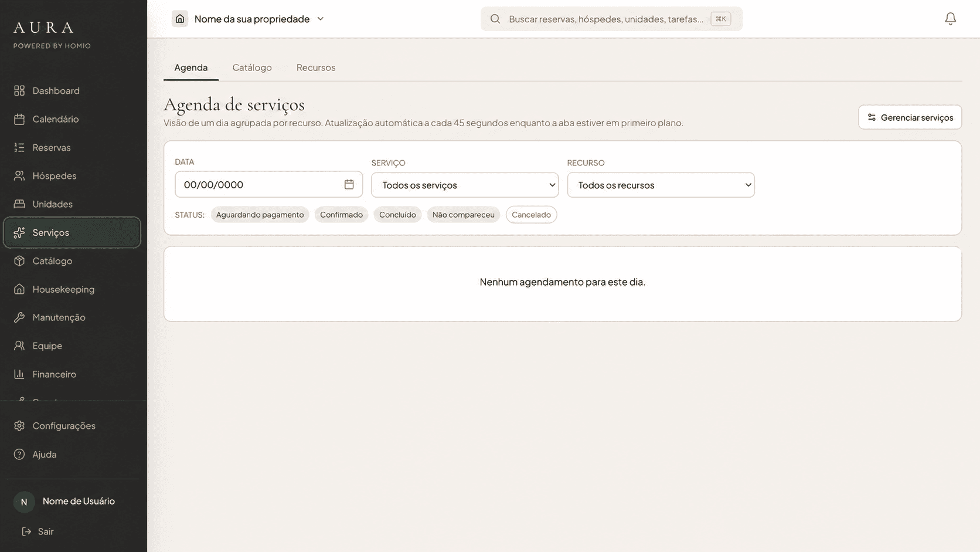980x552 pixels.
Task: Click "Nenhum agendamento para este dia." text
Action: (x=563, y=282)
